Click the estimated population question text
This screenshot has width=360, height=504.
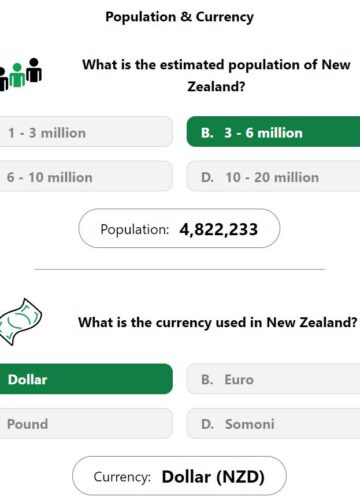[216, 75]
